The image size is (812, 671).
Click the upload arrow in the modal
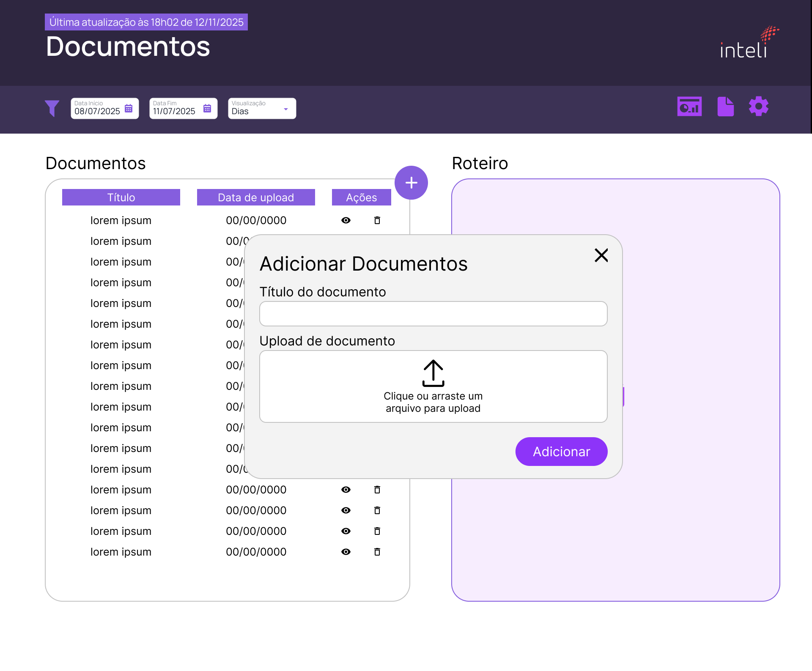(x=433, y=373)
